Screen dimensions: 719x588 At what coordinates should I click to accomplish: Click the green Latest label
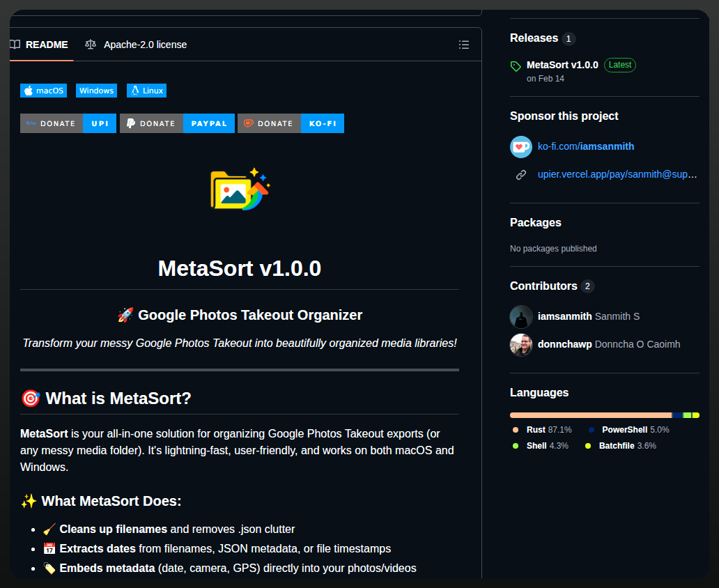620,65
